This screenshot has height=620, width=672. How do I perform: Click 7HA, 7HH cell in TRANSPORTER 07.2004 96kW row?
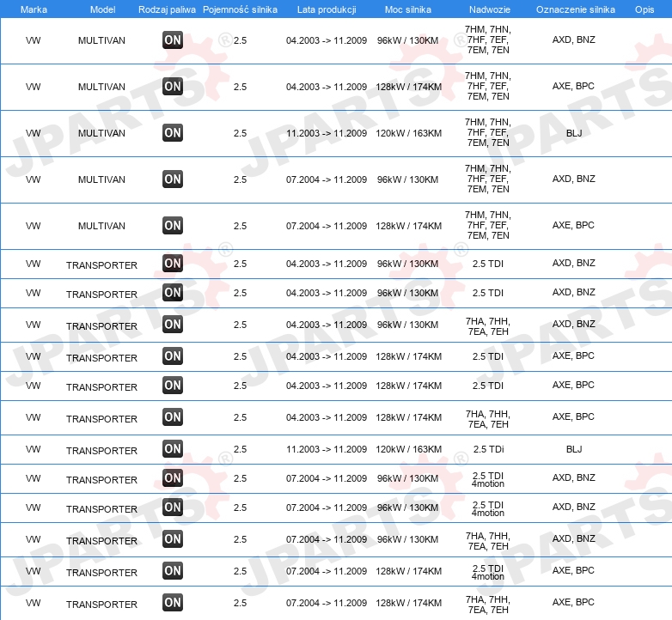click(488, 541)
